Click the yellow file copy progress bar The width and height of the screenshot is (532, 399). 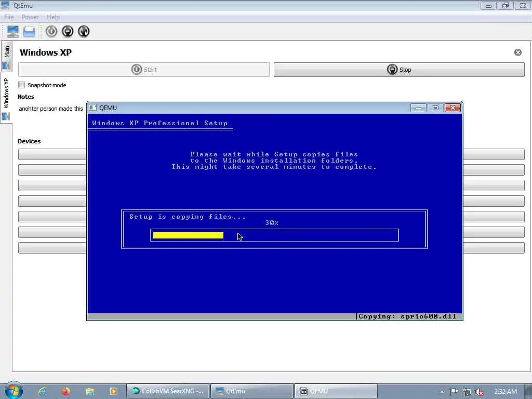(188, 235)
